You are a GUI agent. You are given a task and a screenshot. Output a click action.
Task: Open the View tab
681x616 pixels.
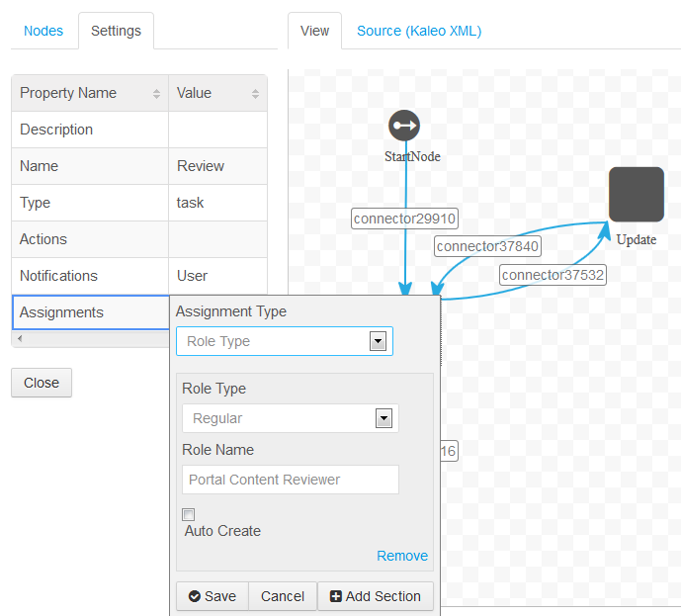tap(314, 31)
